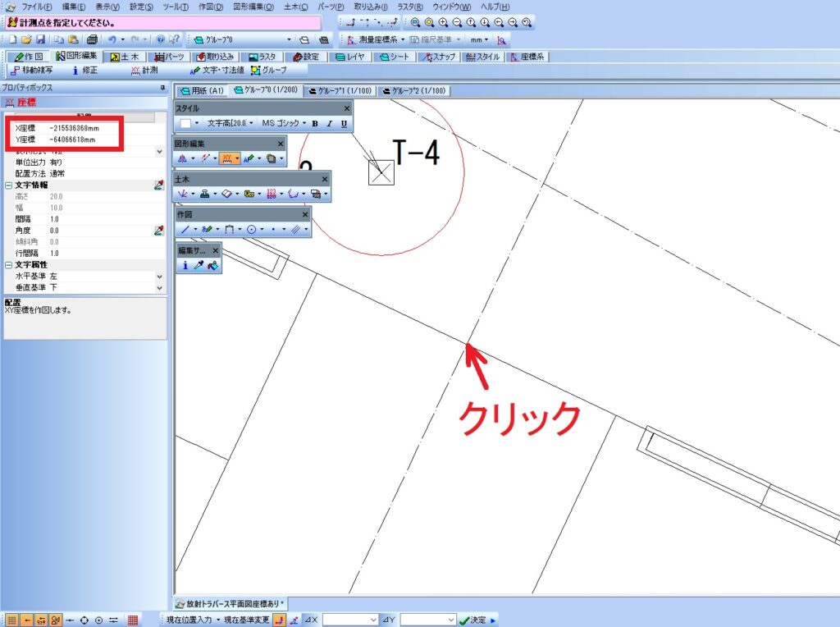840x627 pixels.
Task: Open the 水平基準 dropdown
Action: coord(159,277)
